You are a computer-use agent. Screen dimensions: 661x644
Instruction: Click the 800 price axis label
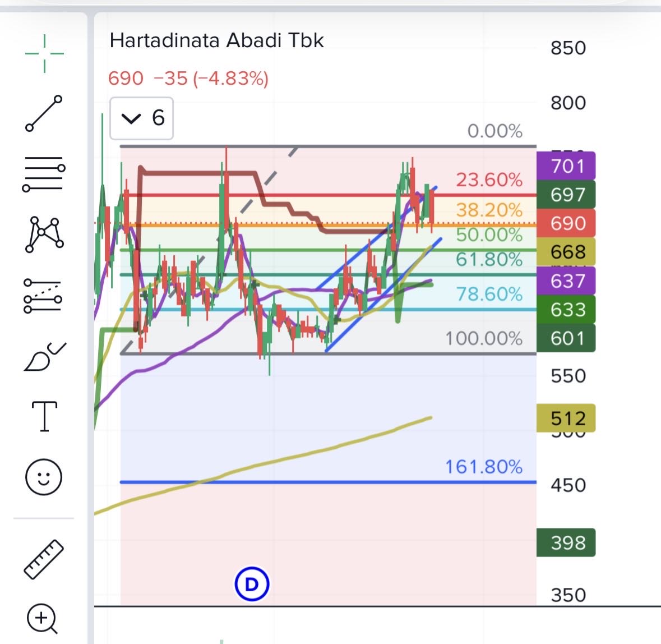[x=568, y=103]
